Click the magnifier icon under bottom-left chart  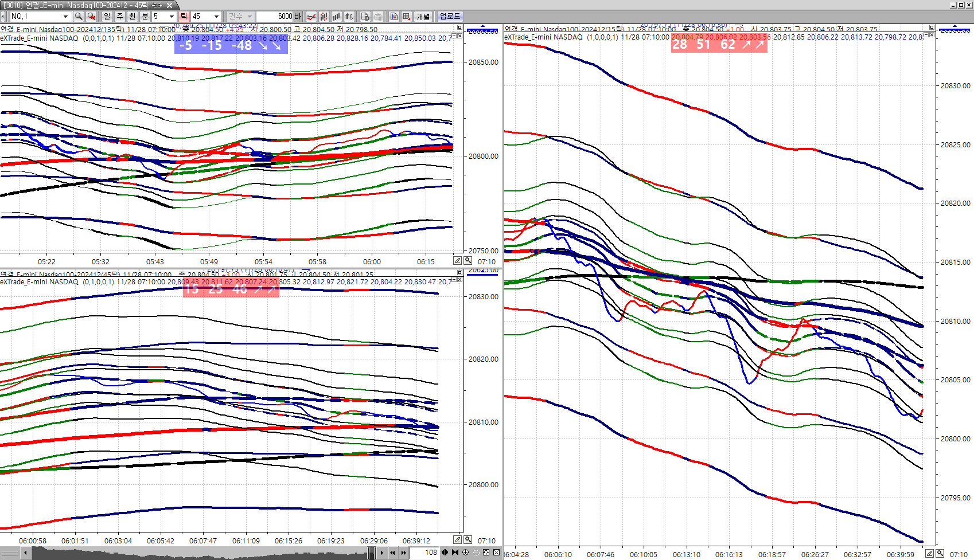[x=468, y=540]
